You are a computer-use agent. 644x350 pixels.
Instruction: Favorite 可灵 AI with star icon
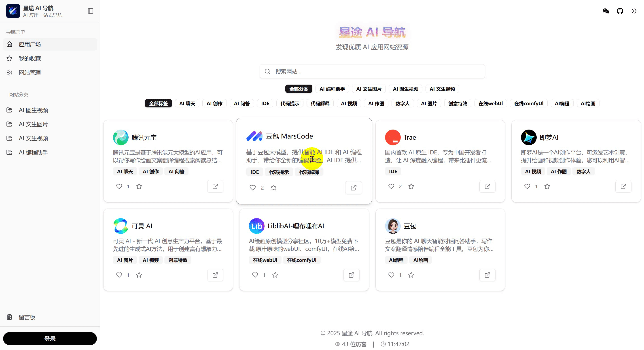[139, 275]
